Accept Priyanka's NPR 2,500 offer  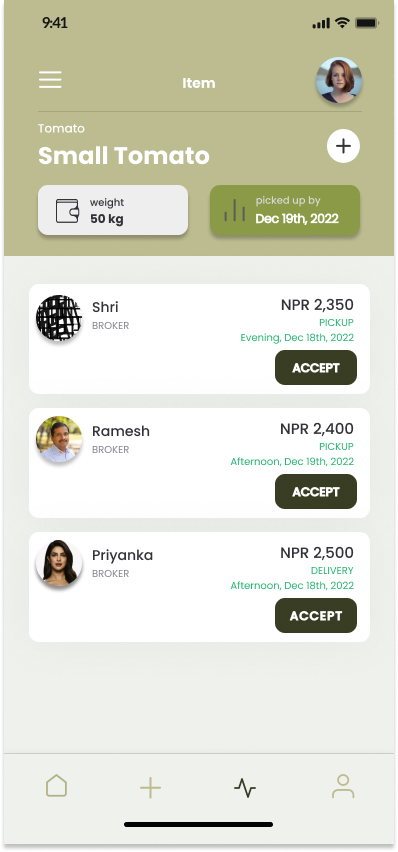click(316, 616)
